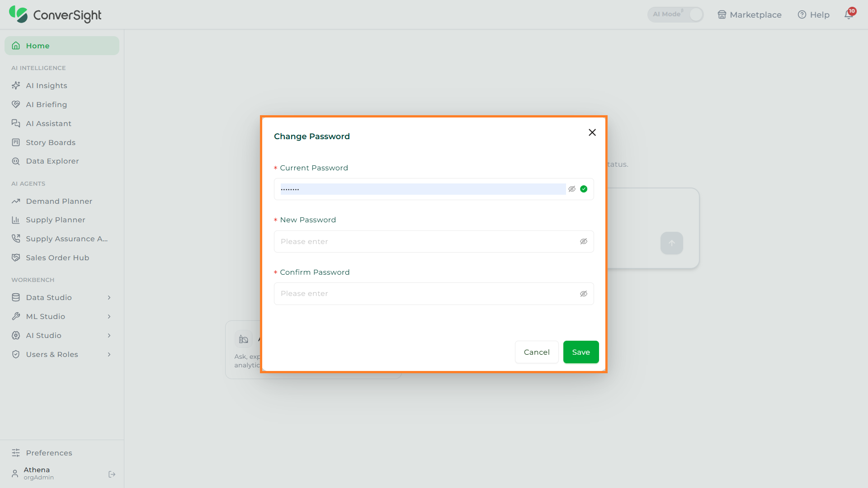This screenshot has width=868, height=488.
Task: Click the AI Insights sparkle icon
Action: pyautogui.click(x=16, y=85)
